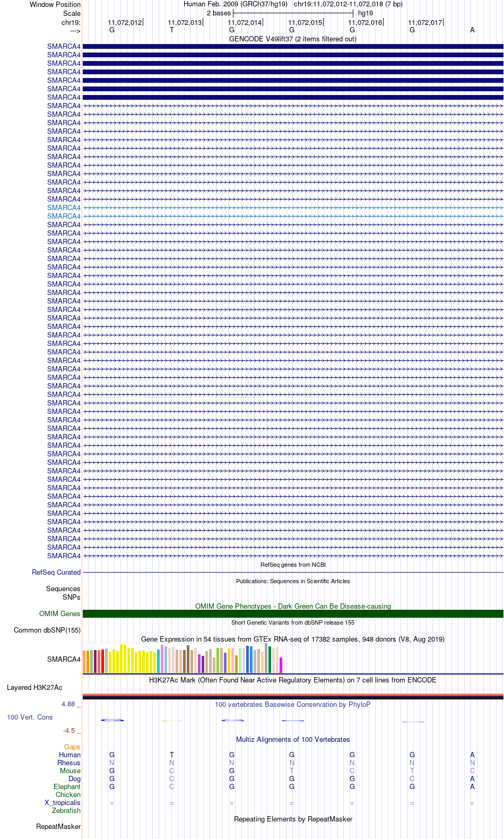Click the chr19: ruler label
This screenshot has width=504, height=839.
click(71, 23)
